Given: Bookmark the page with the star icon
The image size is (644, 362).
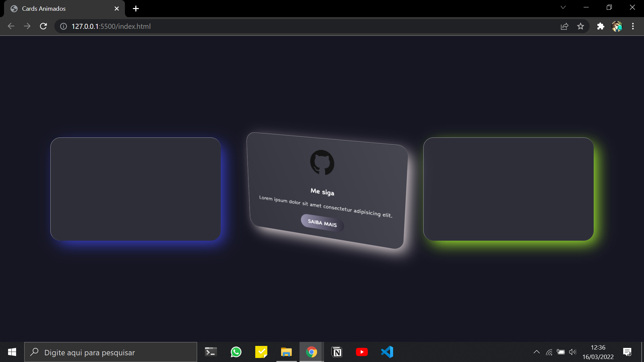Looking at the screenshot, I should click(581, 26).
